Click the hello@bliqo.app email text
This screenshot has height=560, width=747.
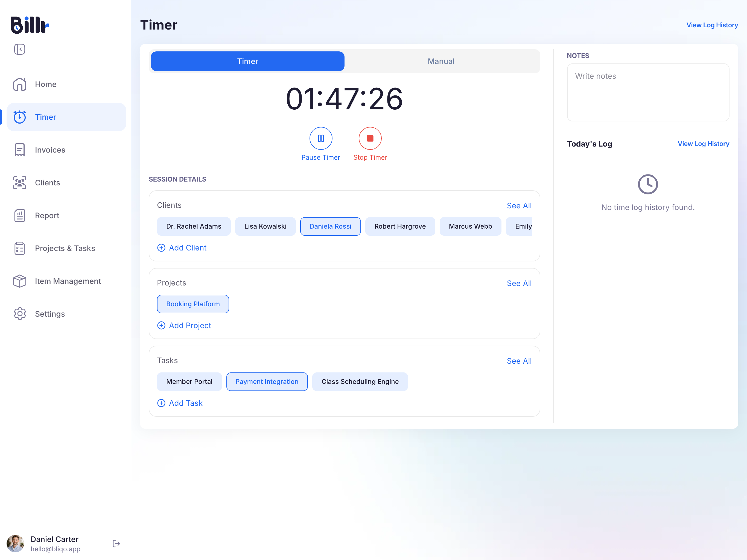pos(56,549)
